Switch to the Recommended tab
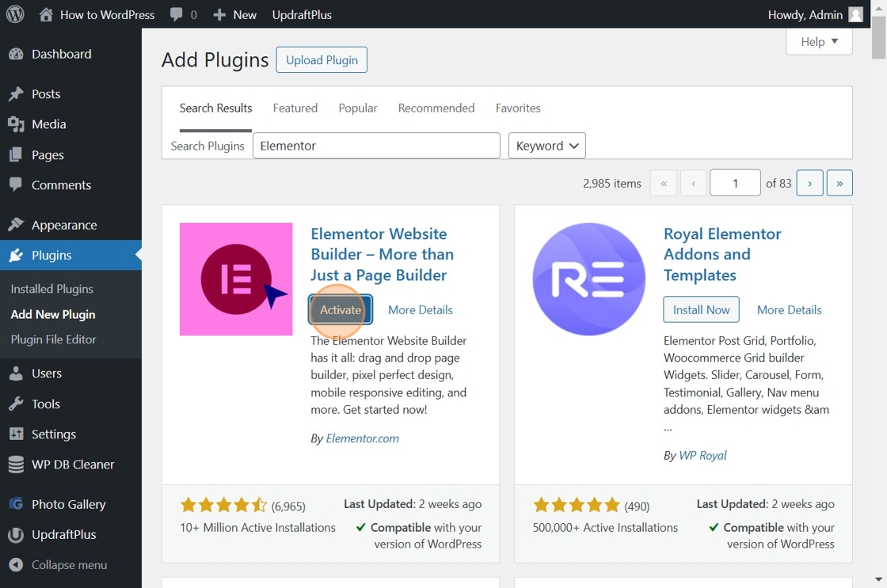This screenshot has height=588, width=887. coord(436,108)
